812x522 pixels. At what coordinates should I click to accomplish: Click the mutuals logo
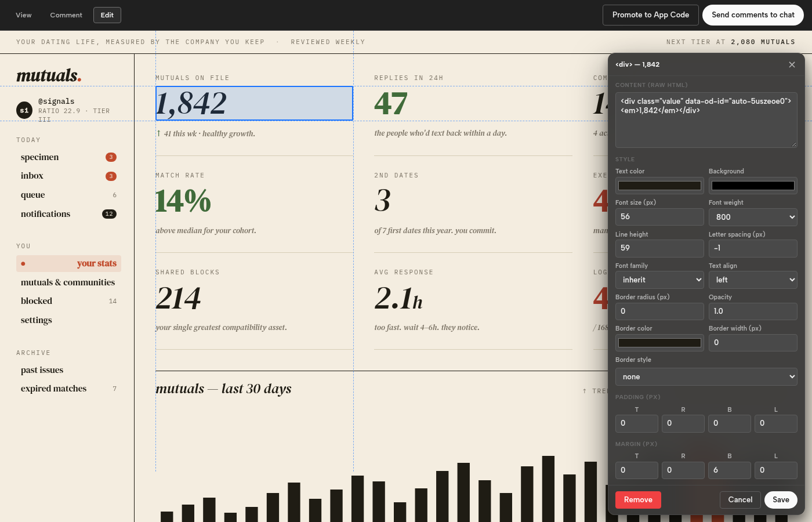click(49, 75)
